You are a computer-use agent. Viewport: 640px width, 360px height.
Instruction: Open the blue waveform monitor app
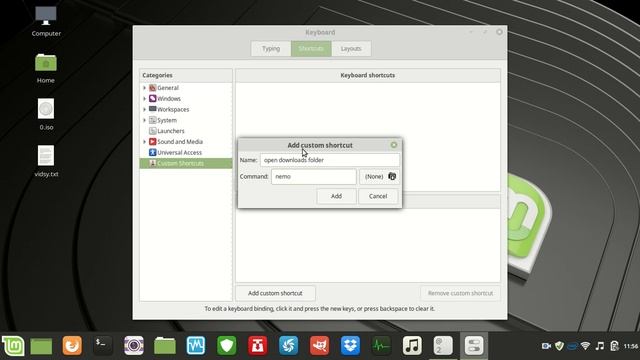[x=196, y=346]
